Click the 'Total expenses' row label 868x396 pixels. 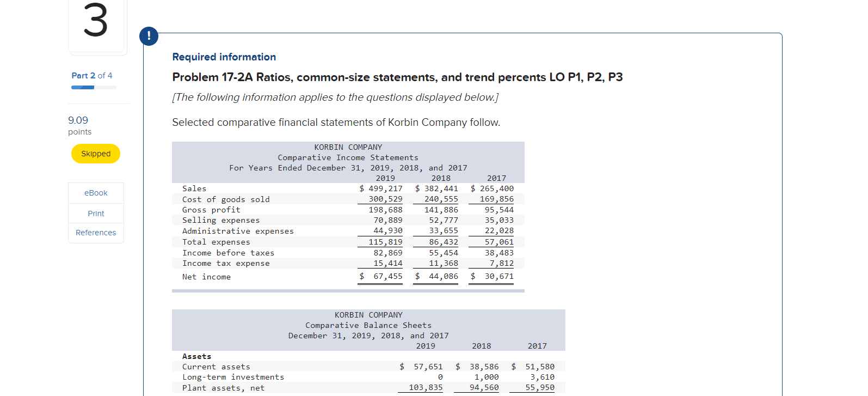pyautogui.click(x=216, y=242)
